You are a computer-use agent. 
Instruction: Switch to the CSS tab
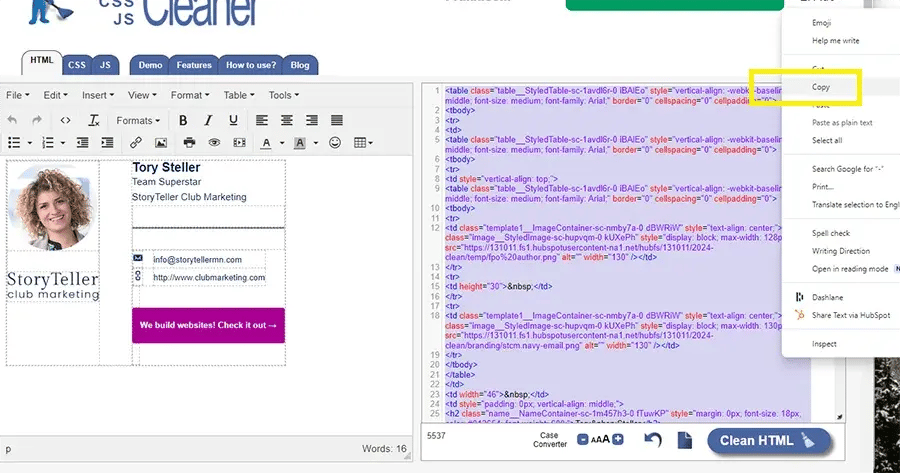point(77,65)
